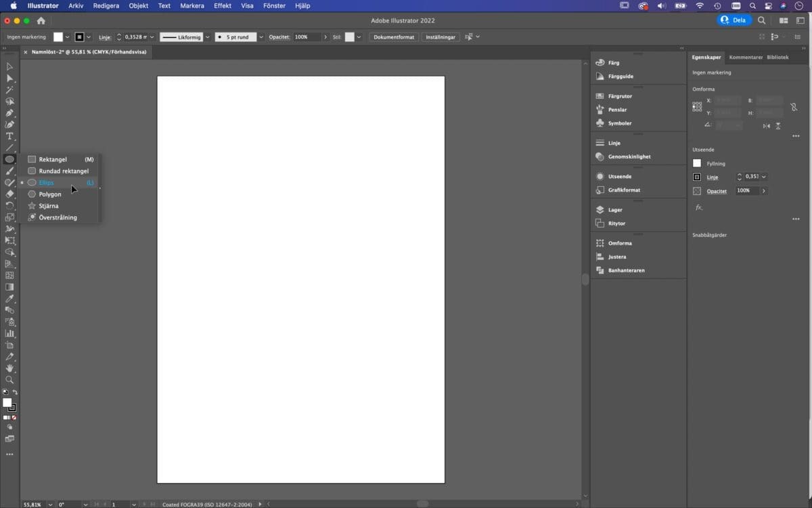This screenshot has width=812, height=508.
Task: Select the Gradient tool
Action: pyautogui.click(x=9, y=287)
